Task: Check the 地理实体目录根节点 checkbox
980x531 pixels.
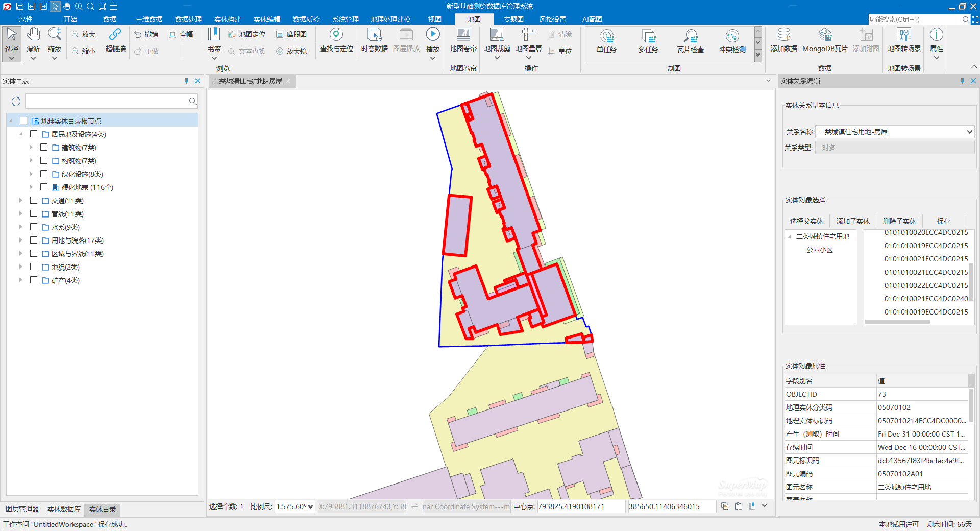Action: tap(23, 120)
